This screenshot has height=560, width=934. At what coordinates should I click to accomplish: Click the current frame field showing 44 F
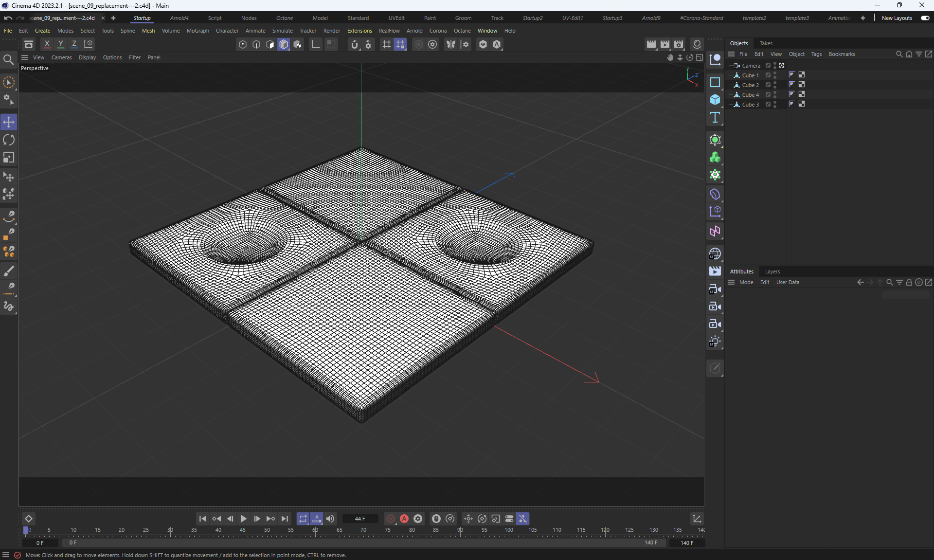tap(360, 519)
